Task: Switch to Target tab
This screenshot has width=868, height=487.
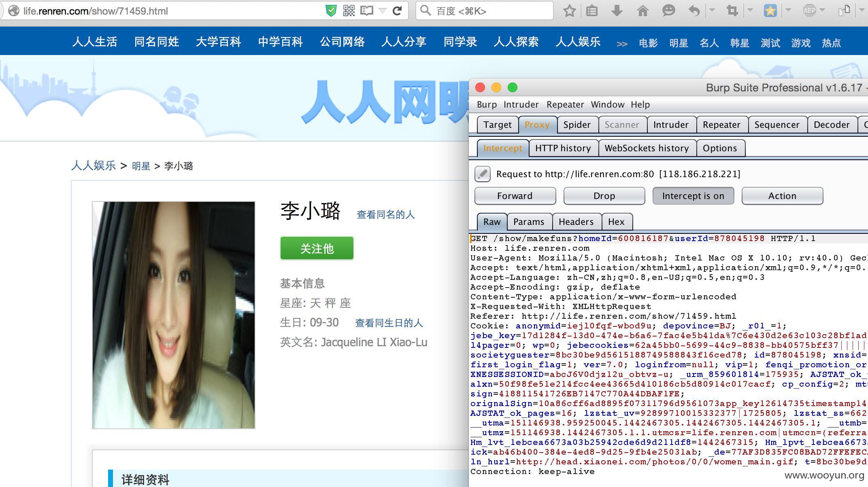Action: coord(498,125)
